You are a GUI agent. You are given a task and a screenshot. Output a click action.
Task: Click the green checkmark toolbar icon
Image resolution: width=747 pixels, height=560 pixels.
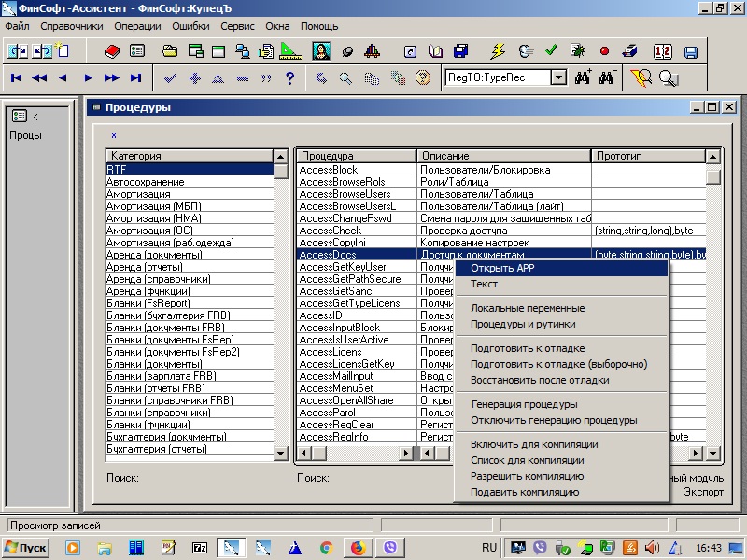[551, 51]
